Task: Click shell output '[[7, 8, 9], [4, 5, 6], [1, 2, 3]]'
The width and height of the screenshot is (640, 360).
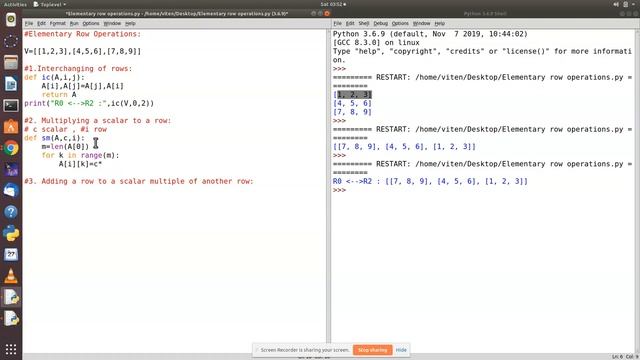Action: pyautogui.click(x=404, y=147)
